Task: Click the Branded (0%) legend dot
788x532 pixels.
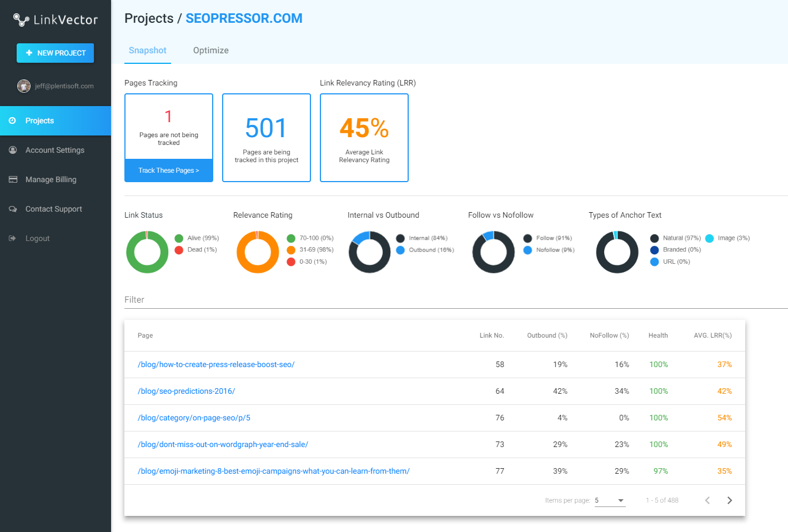Action: point(654,250)
